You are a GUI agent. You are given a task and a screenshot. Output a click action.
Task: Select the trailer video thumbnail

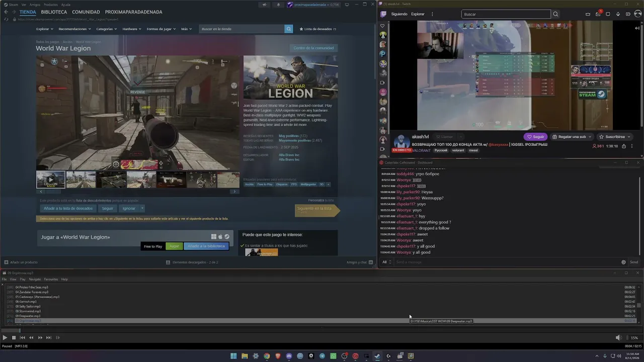click(x=51, y=179)
